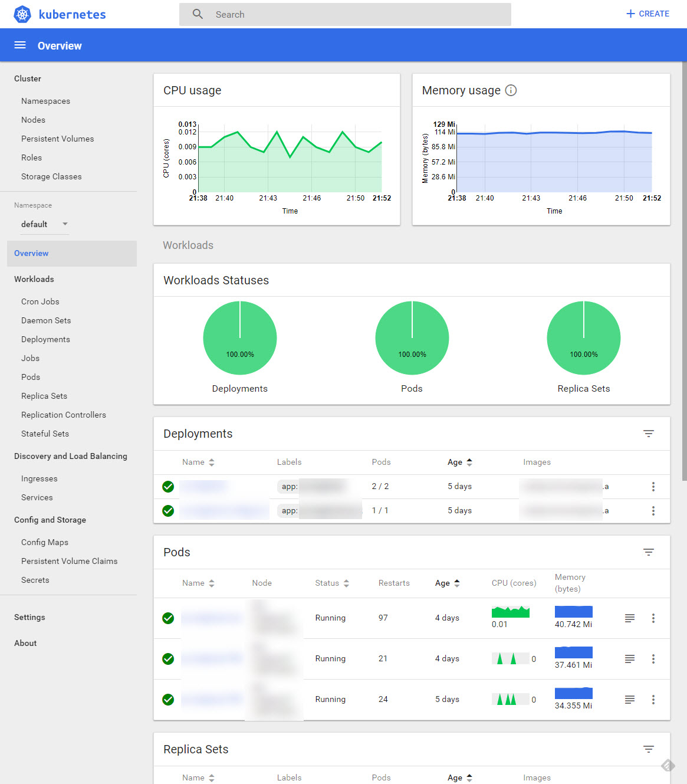This screenshot has width=687, height=784.
Task: Open the filter on the Pods card
Action: (649, 552)
